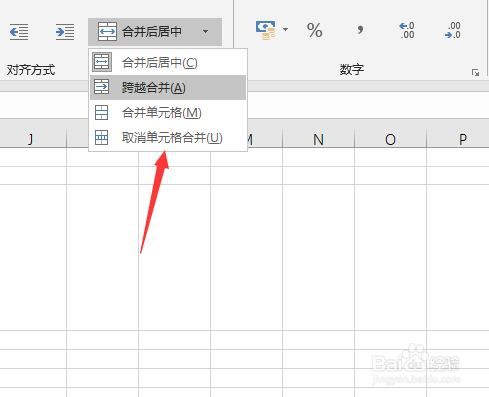The image size is (489, 397).
Task: Click Increase Decimal icon
Action: tap(407, 30)
